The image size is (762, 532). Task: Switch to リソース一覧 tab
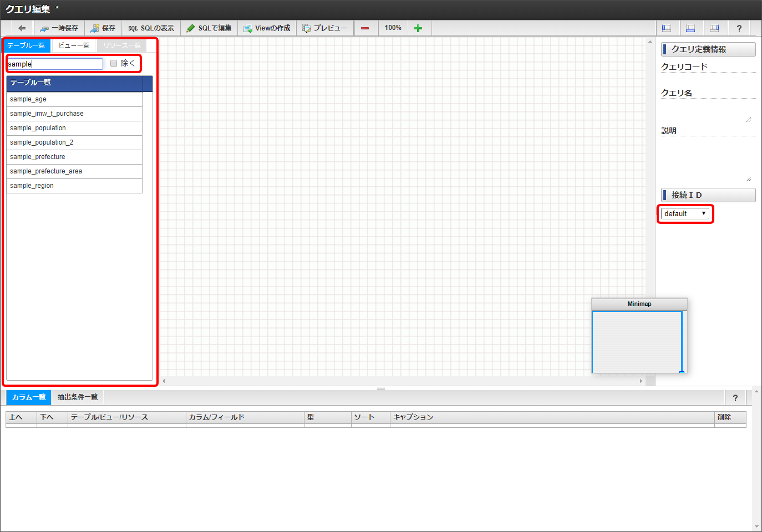click(122, 45)
